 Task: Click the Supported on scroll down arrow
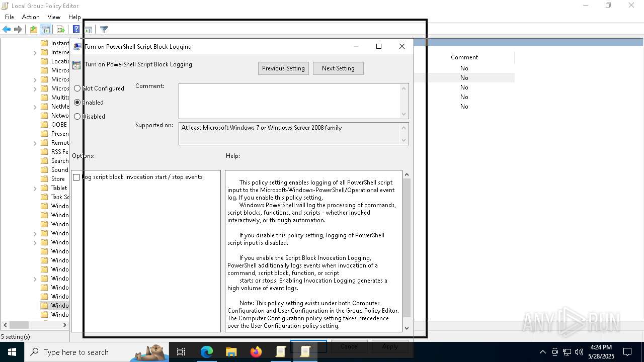404,140
